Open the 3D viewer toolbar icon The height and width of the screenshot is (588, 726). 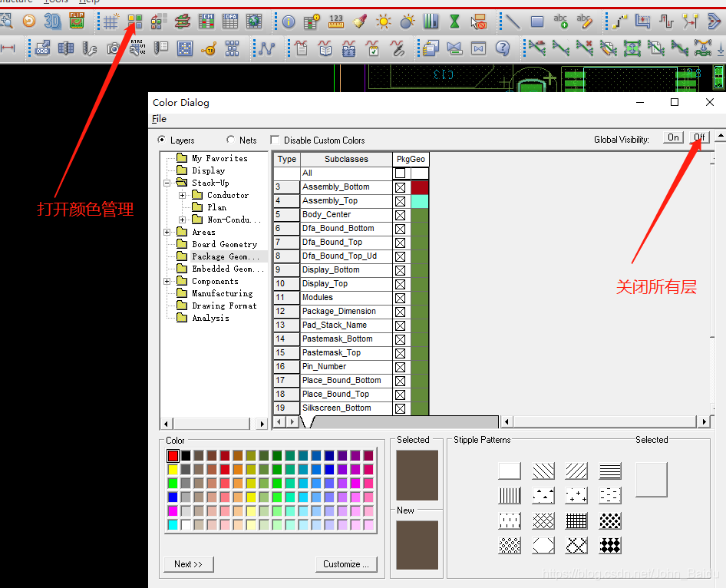52,21
